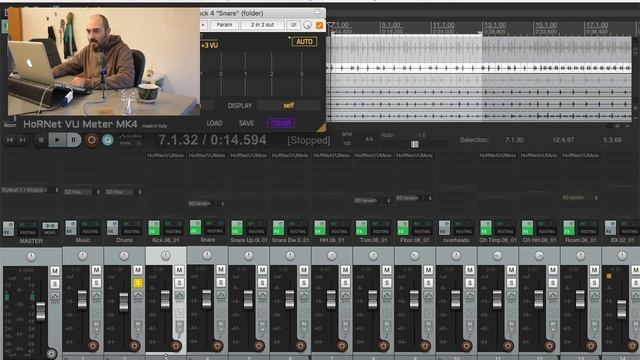
Task: Mute the Drums track
Action: point(138,270)
